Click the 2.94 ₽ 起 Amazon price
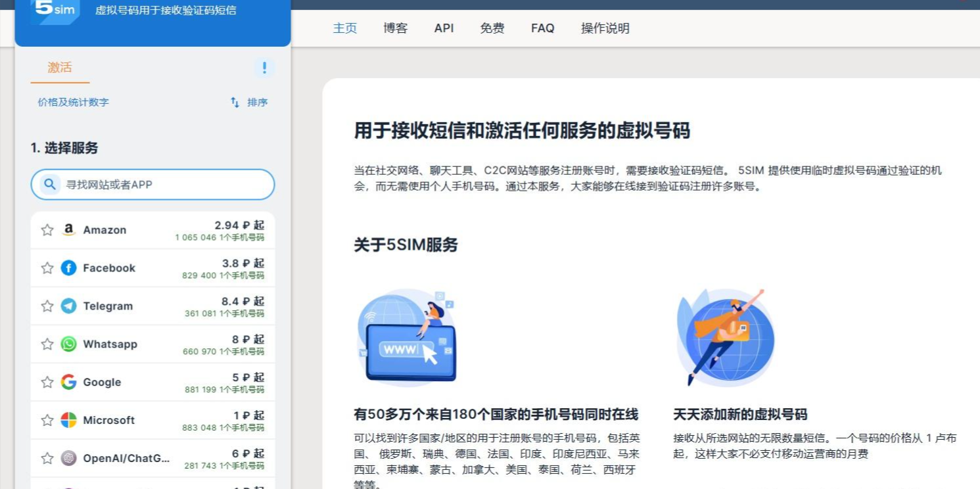 pos(239,225)
